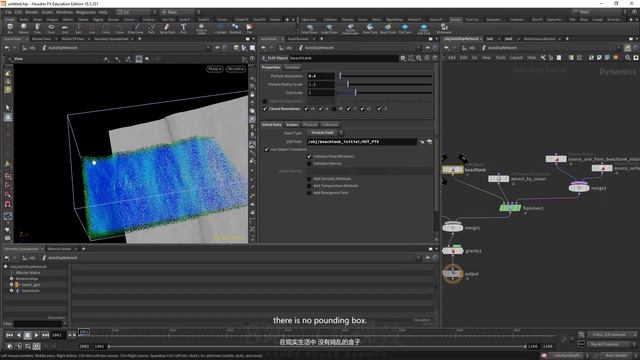Toggle the Use Object Transform checkbox
The width and height of the screenshot is (640, 360).
267,149
